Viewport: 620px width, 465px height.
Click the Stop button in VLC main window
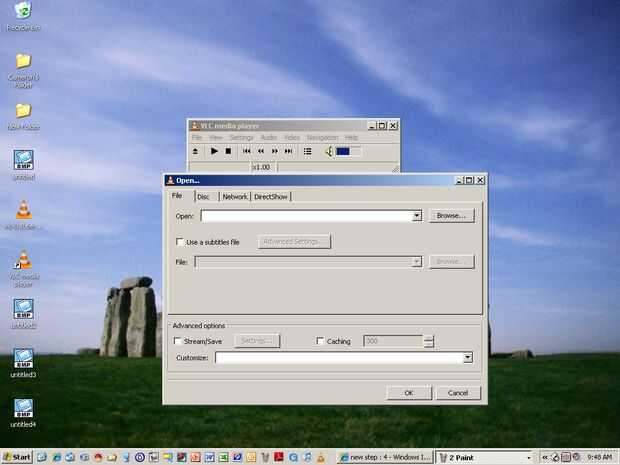(x=228, y=151)
